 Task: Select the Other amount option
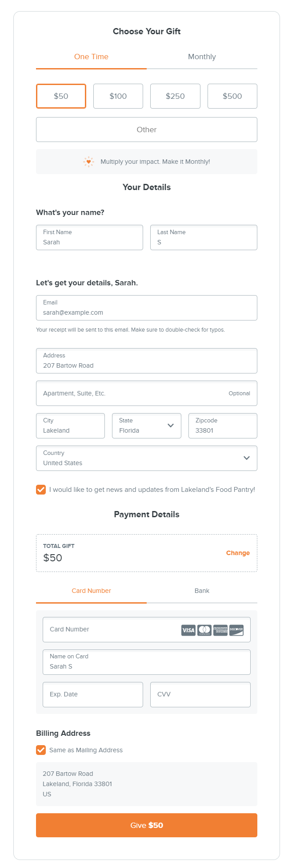[147, 130]
